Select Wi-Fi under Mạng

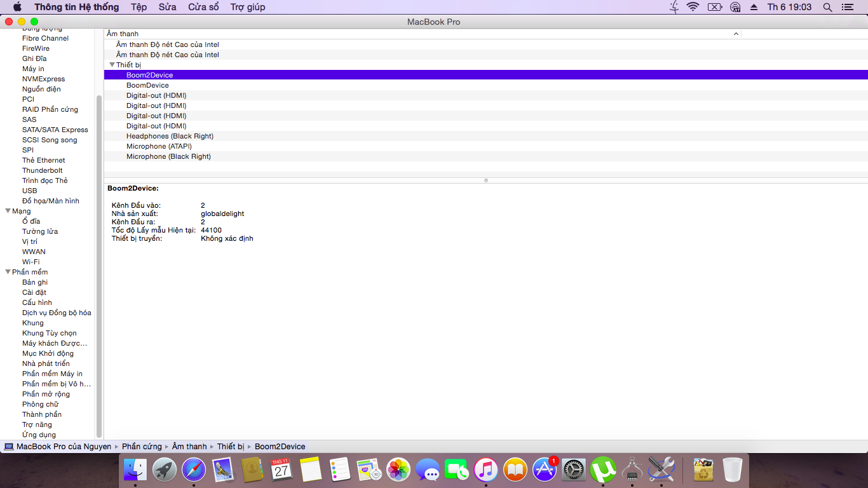pos(31,262)
